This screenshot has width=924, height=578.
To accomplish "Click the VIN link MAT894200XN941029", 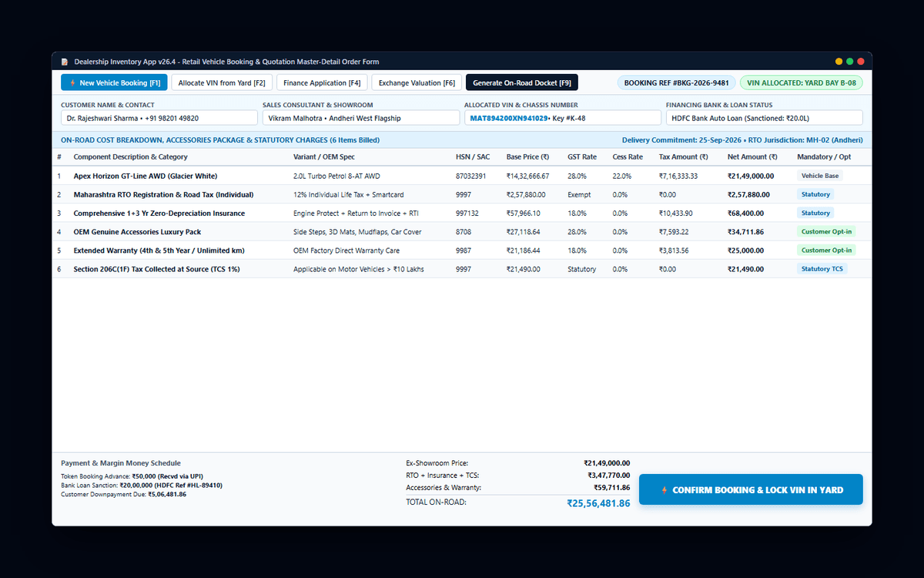I will click(509, 118).
